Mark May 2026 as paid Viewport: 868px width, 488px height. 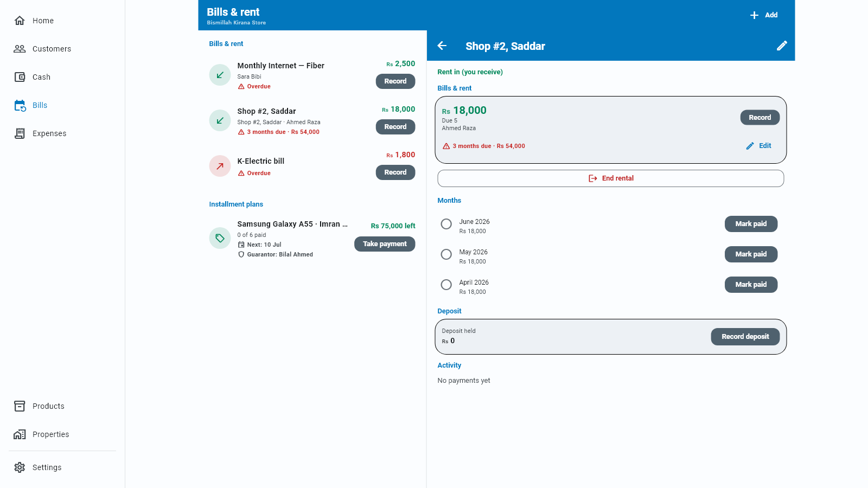751,254
